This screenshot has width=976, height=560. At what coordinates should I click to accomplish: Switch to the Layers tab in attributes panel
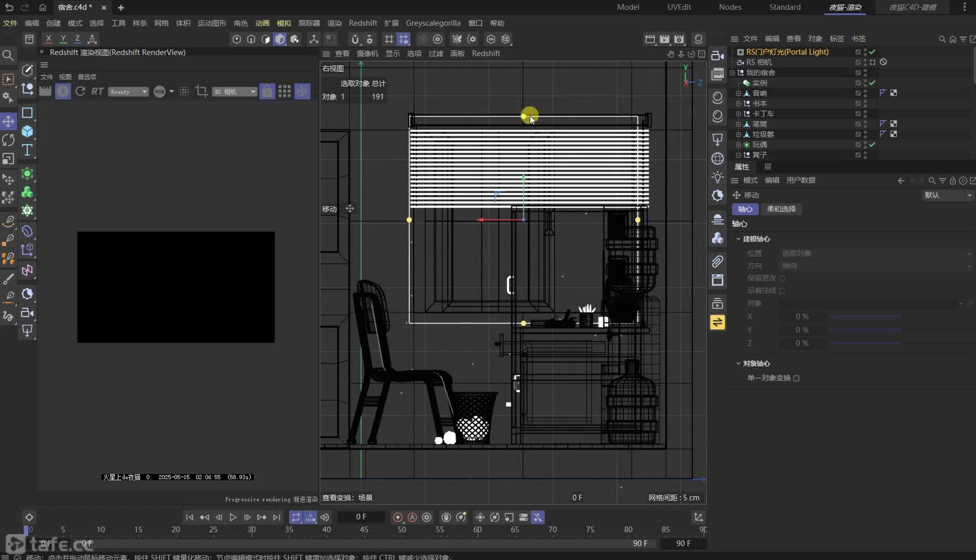768,167
